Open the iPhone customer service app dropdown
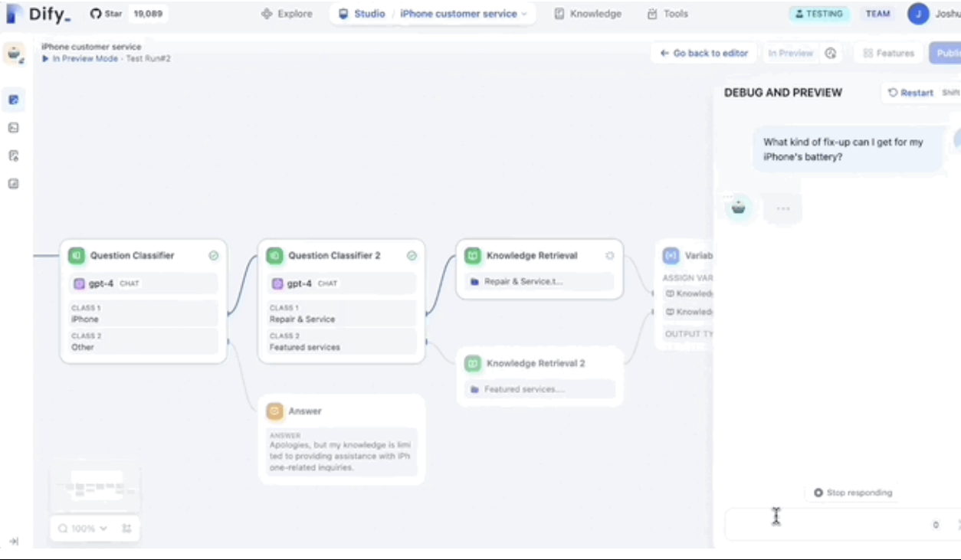The image size is (961, 560). pyautogui.click(x=463, y=14)
